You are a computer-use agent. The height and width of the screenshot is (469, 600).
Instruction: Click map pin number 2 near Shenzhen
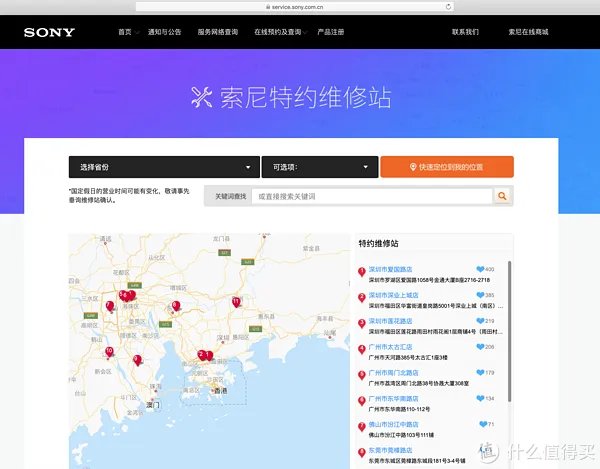202,355
